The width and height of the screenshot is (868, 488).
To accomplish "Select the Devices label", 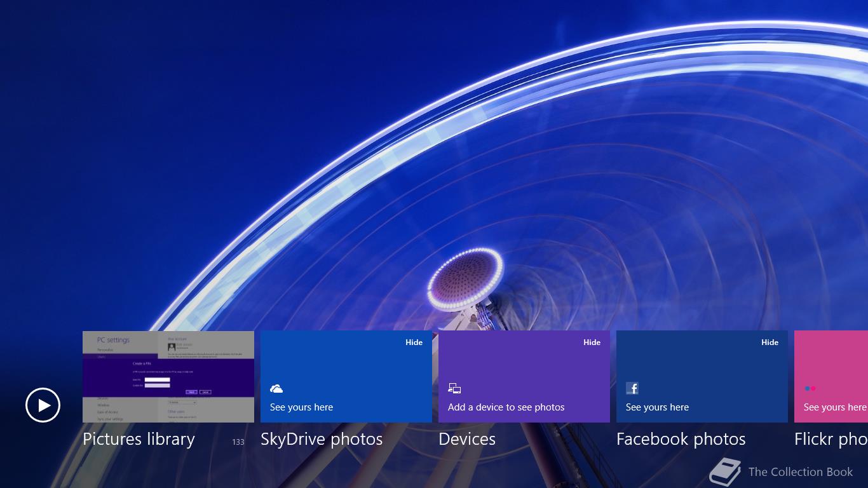I will click(467, 439).
